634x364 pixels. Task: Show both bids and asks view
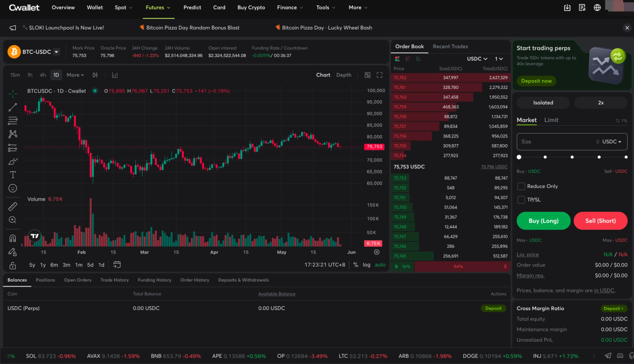pos(397,59)
